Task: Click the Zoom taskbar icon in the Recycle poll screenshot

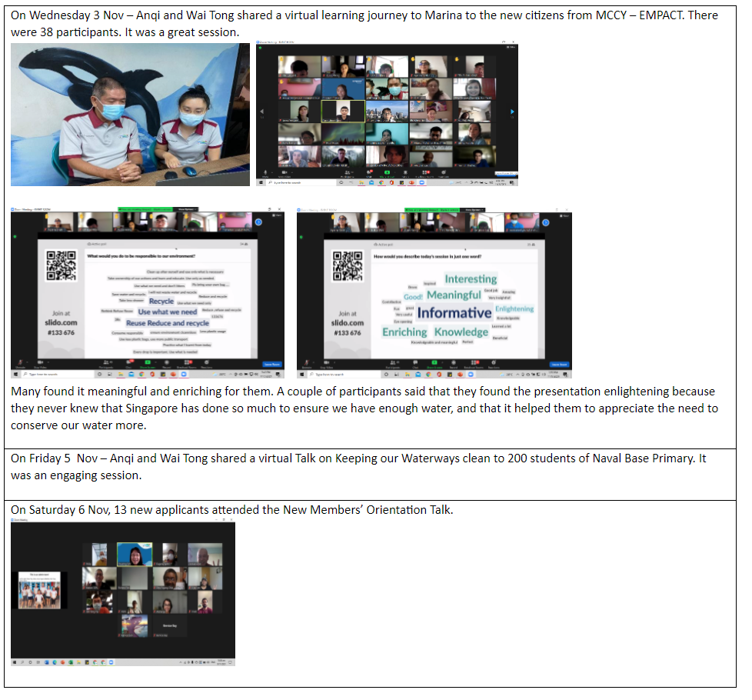Action: click(x=184, y=374)
